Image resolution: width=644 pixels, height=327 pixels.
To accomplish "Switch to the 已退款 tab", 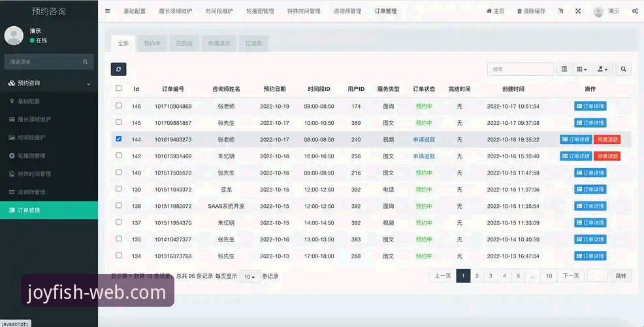I will (253, 43).
